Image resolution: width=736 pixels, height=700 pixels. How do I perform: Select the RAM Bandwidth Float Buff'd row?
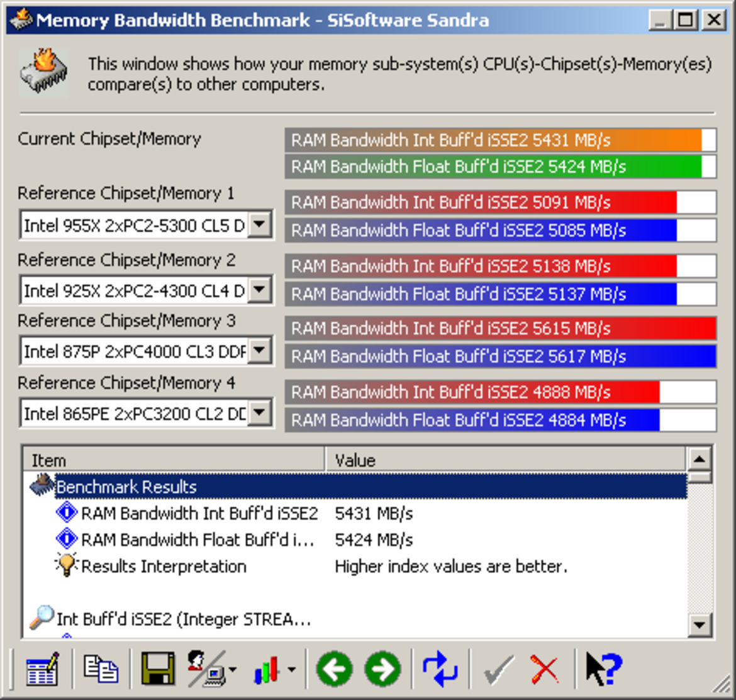click(x=355, y=539)
